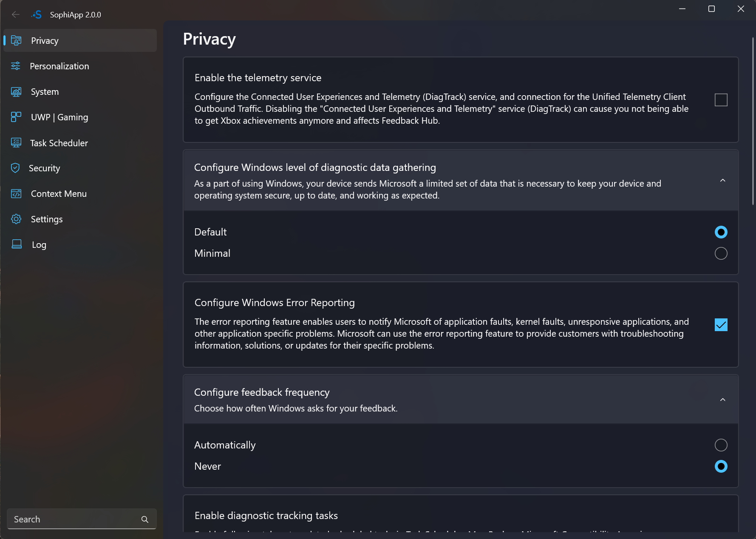Image resolution: width=756 pixels, height=539 pixels.
Task: Click the search magnifier button
Action: click(145, 519)
